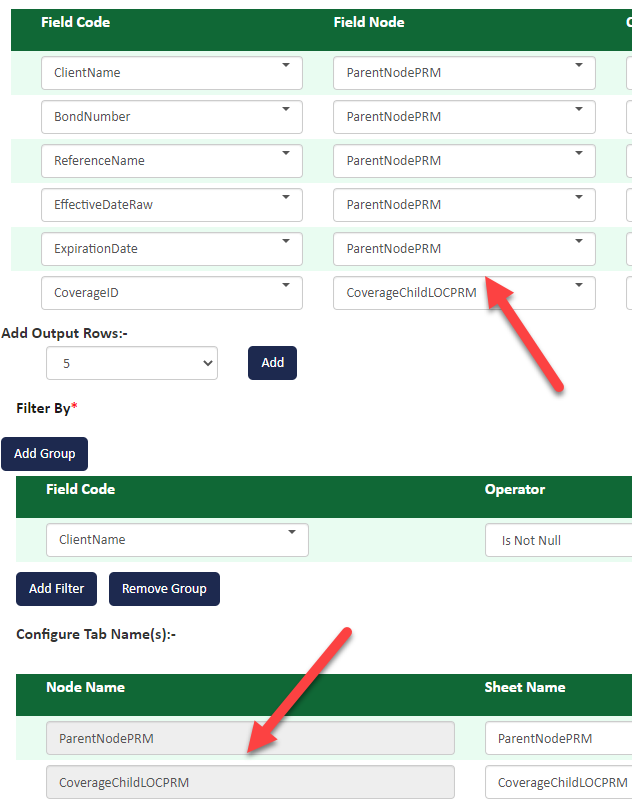Viewport: 632px width, 801px height.
Task: Click the CoverageChildLOCPRM Sheet Name input
Action: (x=557, y=781)
